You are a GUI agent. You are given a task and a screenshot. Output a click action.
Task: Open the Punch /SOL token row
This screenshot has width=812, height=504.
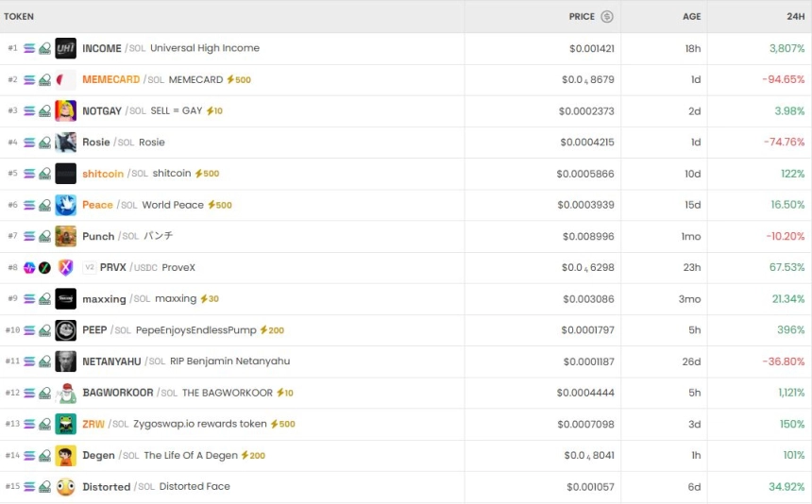(x=98, y=237)
